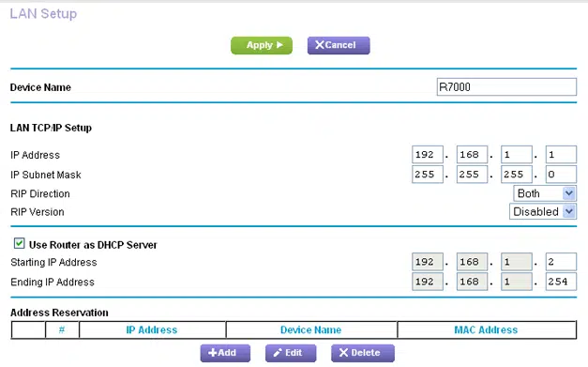Click Starting IP Address last octet field

pos(561,262)
